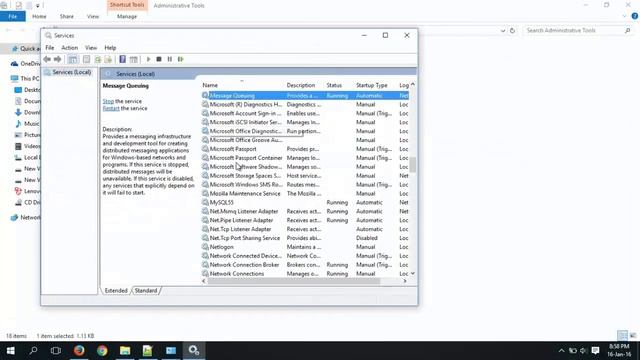Switch to the Standard tab

click(146, 291)
